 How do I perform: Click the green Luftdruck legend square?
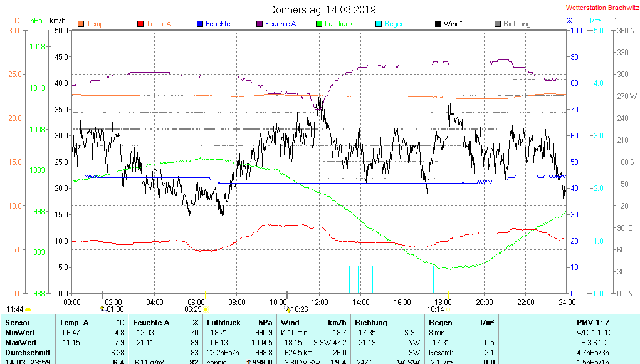click(319, 24)
